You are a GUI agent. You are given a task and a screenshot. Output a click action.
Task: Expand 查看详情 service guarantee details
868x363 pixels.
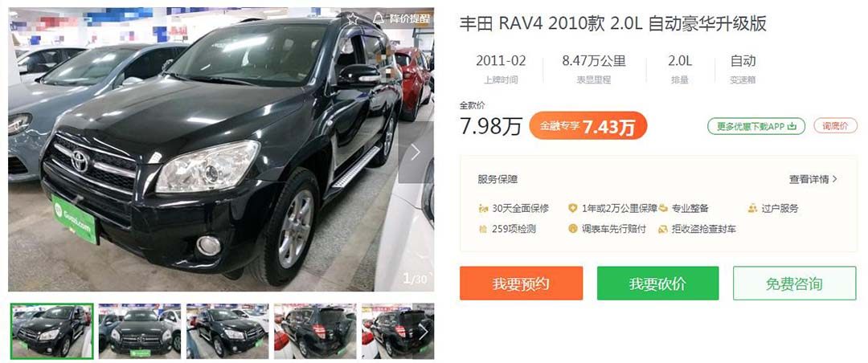click(813, 179)
